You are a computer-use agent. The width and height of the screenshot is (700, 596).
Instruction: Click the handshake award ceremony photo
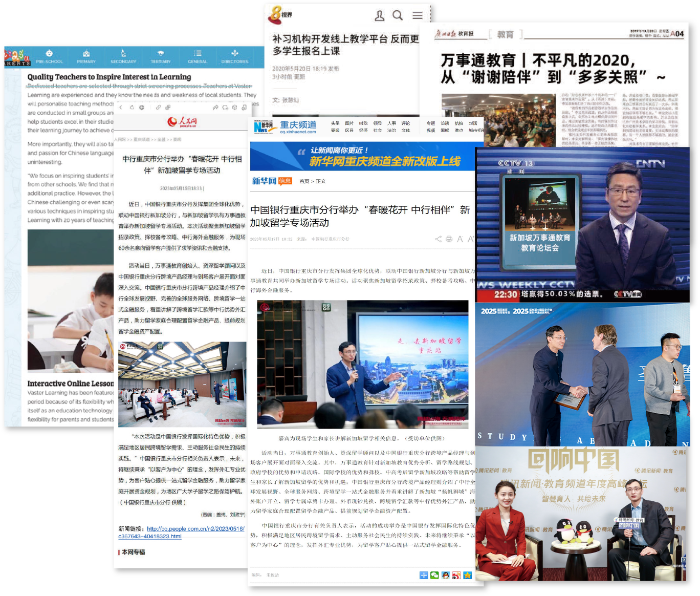(x=582, y=375)
